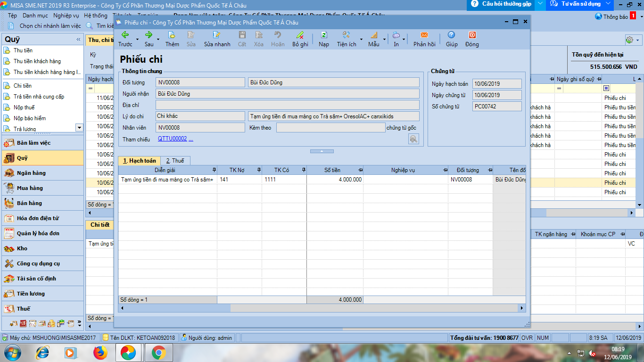Collapse the header panel with arrow bar

click(x=322, y=151)
